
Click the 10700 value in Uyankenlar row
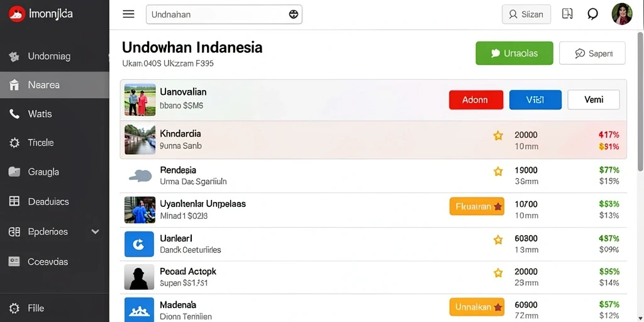tap(526, 204)
